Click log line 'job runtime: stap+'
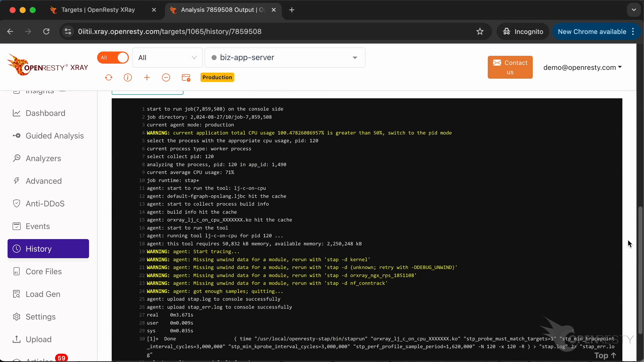 pyautogui.click(x=173, y=180)
